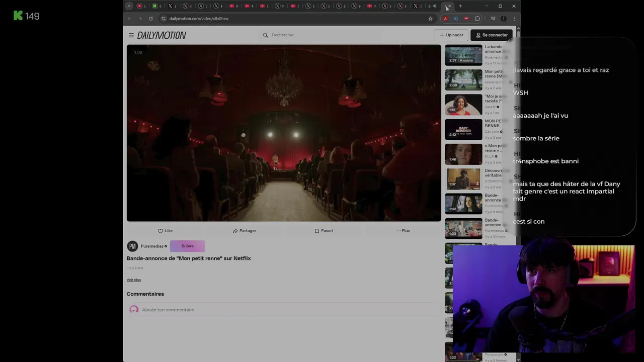Open the 1:33 Bande-annonce thumbnail
Image resolution: width=644 pixels, height=362 pixels.
click(x=463, y=228)
